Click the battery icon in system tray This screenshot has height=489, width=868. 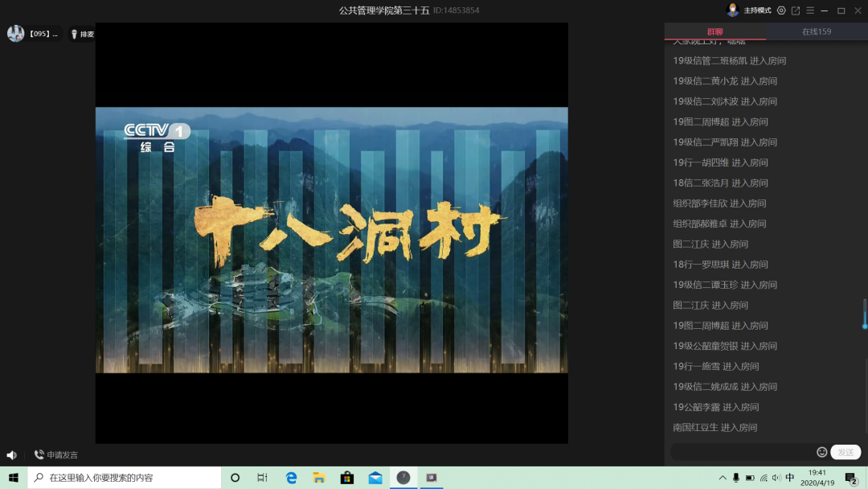coord(750,478)
